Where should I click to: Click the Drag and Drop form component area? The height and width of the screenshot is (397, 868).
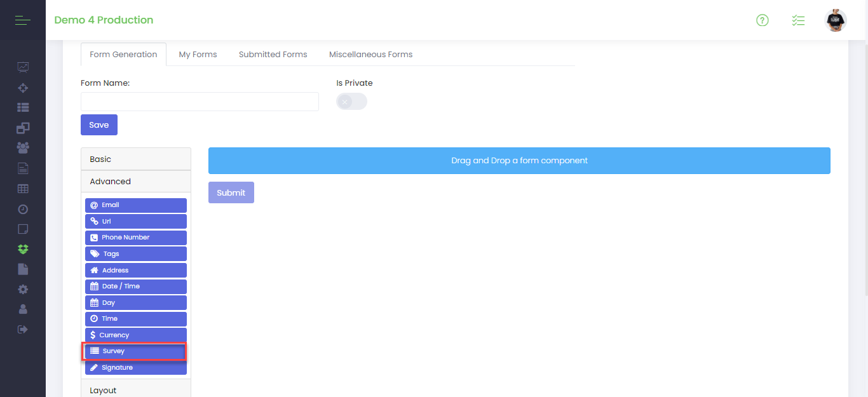(x=519, y=161)
